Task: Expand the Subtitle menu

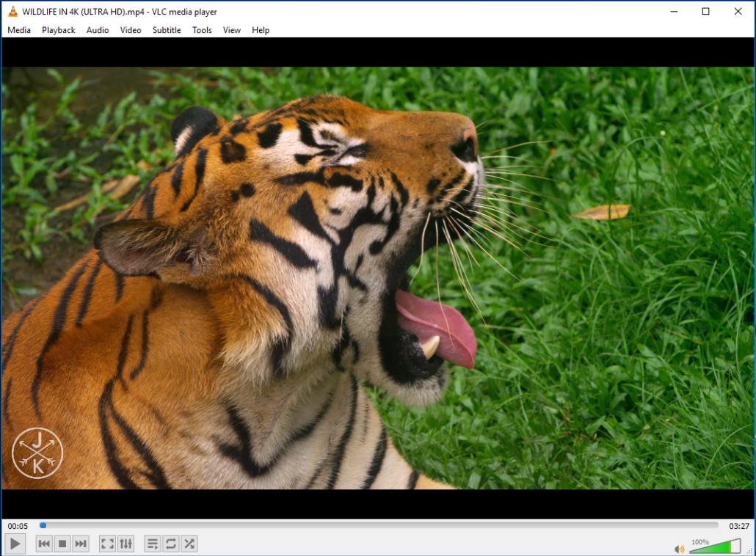Action: 167,30
